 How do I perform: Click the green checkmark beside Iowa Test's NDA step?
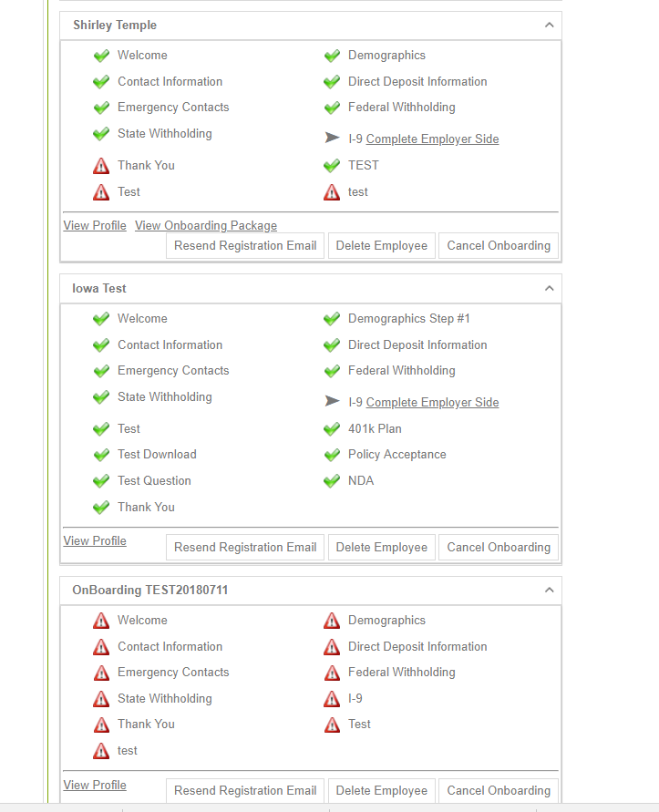click(x=332, y=481)
